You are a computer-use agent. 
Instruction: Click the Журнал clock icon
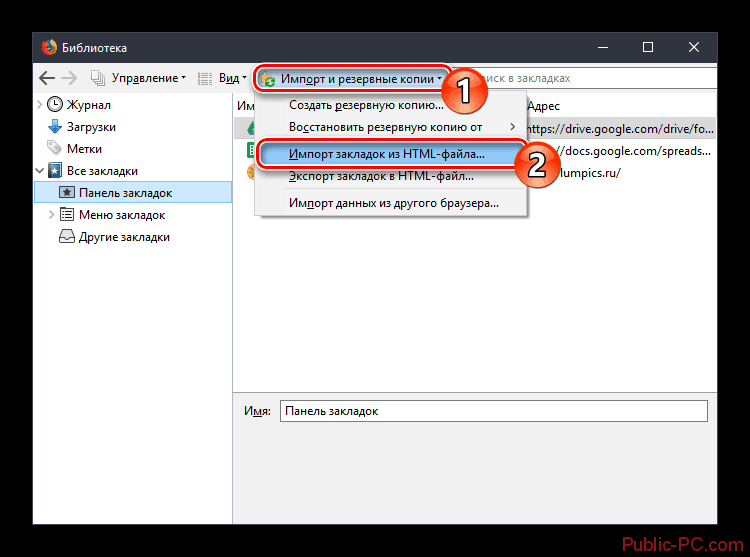[x=55, y=104]
